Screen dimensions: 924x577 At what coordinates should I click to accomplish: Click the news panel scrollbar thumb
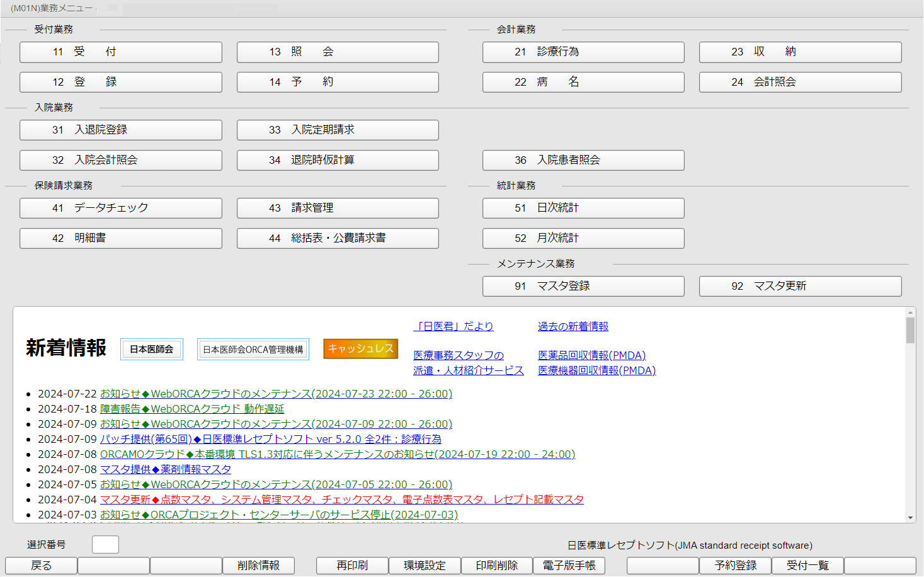click(910, 331)
